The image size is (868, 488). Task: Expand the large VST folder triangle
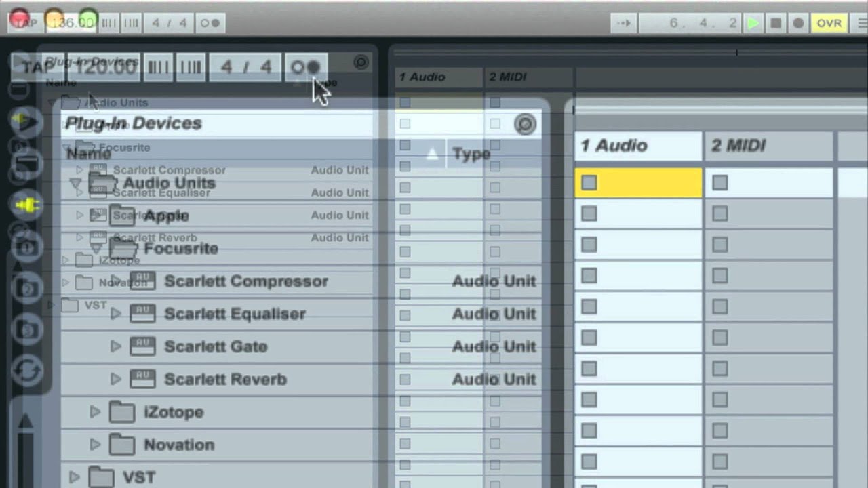(x=74, y=476)
